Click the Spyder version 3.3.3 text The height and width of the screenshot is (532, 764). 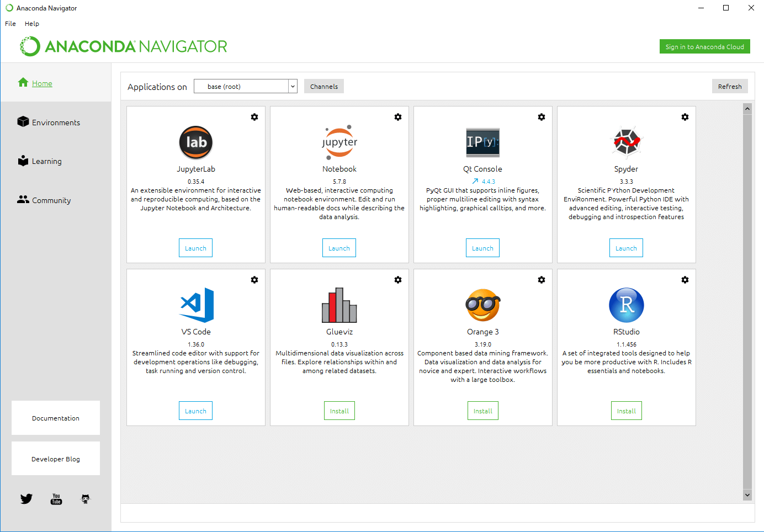click(x=627, y=182)
